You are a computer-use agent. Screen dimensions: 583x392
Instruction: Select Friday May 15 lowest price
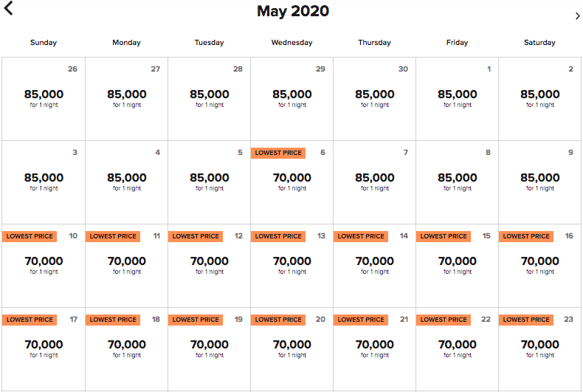click(x=457, y=266)
